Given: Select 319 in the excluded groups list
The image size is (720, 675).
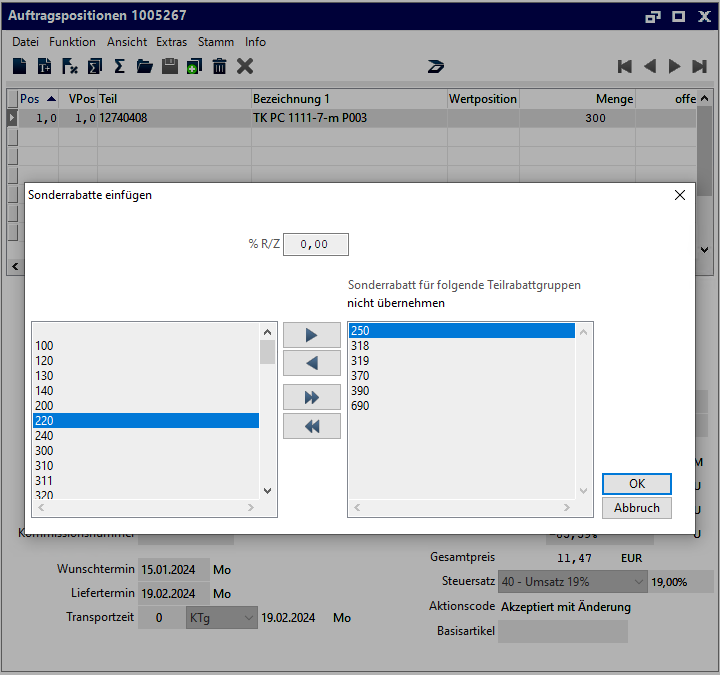Looking at the screenshot, I should [462, 361].
